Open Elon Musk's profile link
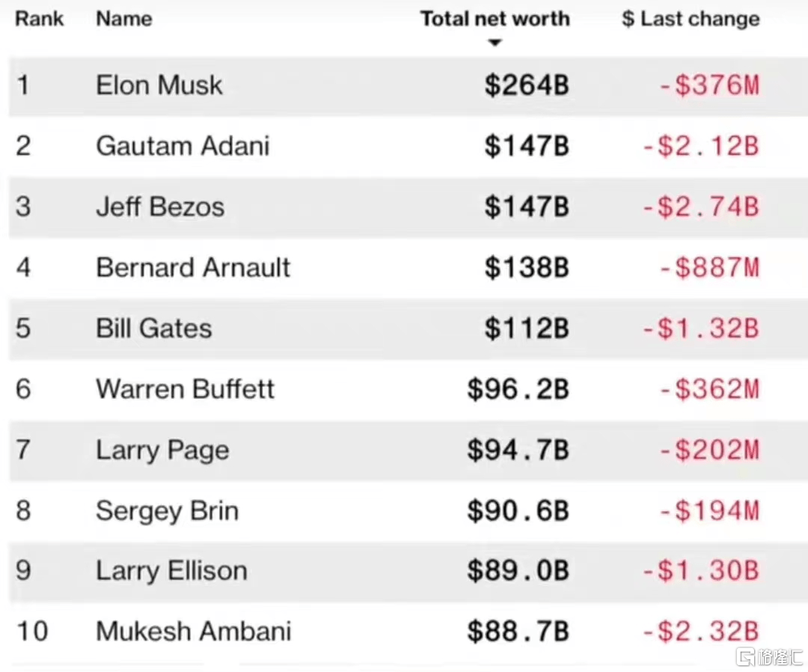The image size is (808, 672). coord(159,85)
